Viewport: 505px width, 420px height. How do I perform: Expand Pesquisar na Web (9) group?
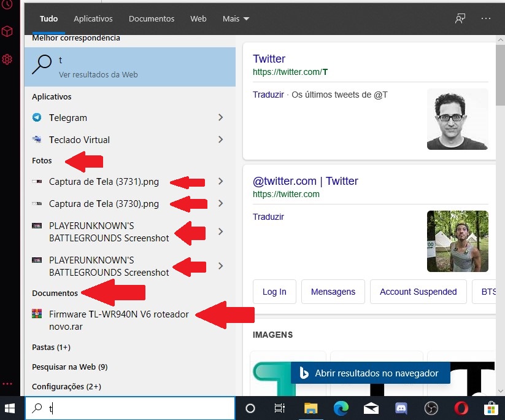tap(70, 367)
